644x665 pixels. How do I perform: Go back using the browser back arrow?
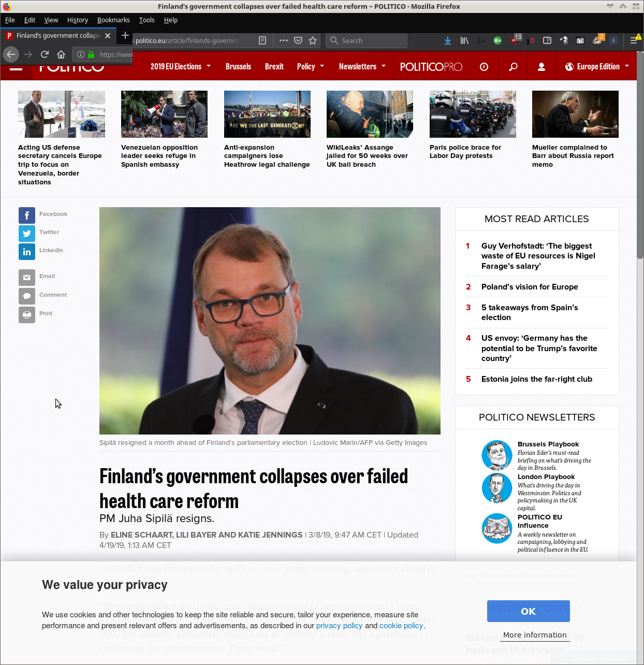pos(11,54)
